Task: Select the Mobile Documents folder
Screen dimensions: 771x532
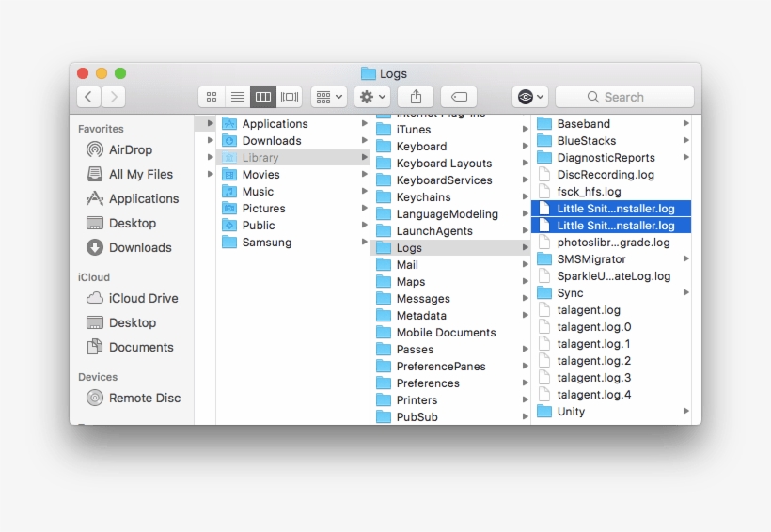Action: [451, 333]
